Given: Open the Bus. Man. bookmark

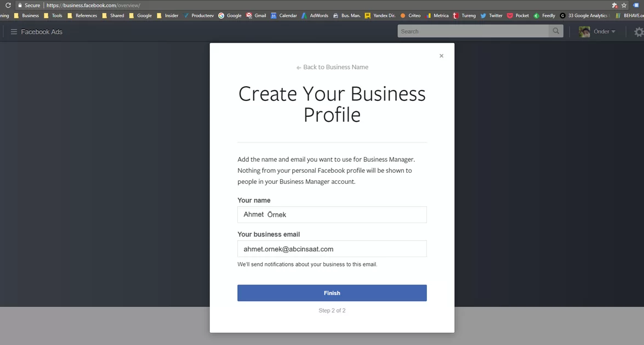Looking at the screenshot, I should (347, 15).
